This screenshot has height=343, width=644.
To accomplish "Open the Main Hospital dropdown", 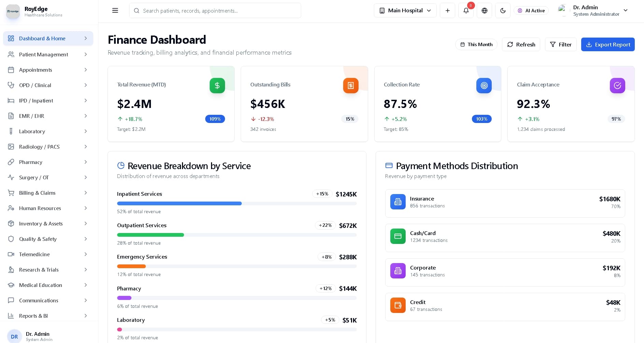I will click(405, 11).
